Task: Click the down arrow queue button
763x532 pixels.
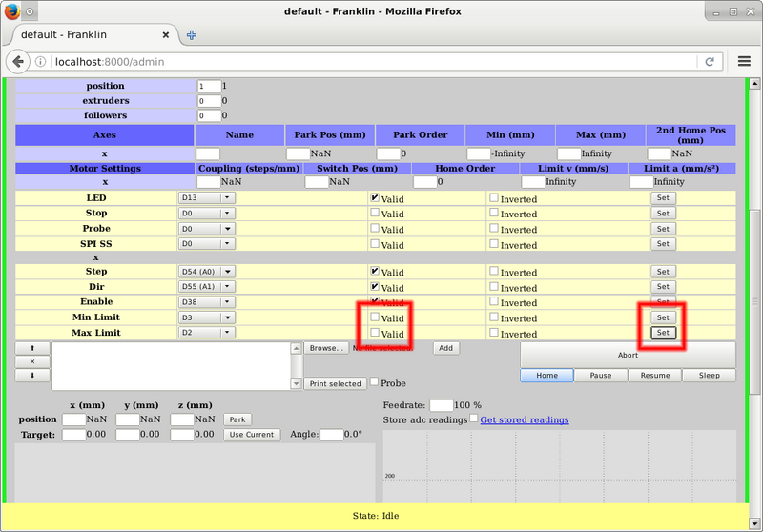Action: click(x=32, y=376)
